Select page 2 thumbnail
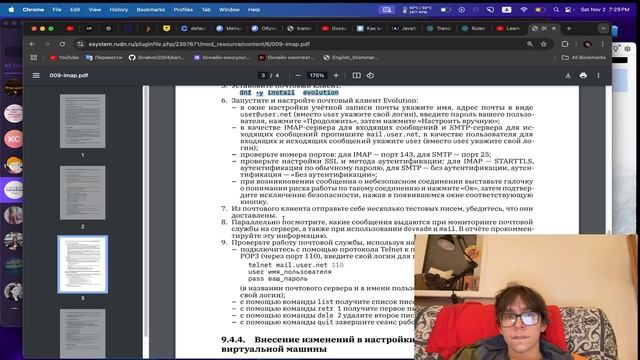Viewport: 640px width, 360px height. click(82, 193)
